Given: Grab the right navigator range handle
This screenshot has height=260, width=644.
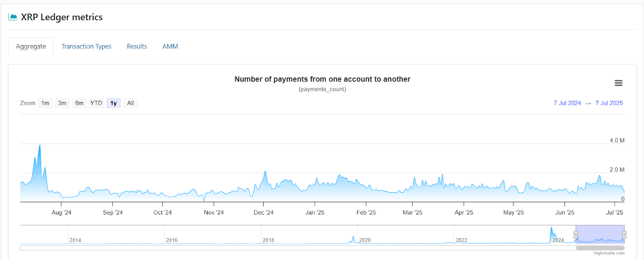Looking at the screenshot, I should click(x=624, y=235).
